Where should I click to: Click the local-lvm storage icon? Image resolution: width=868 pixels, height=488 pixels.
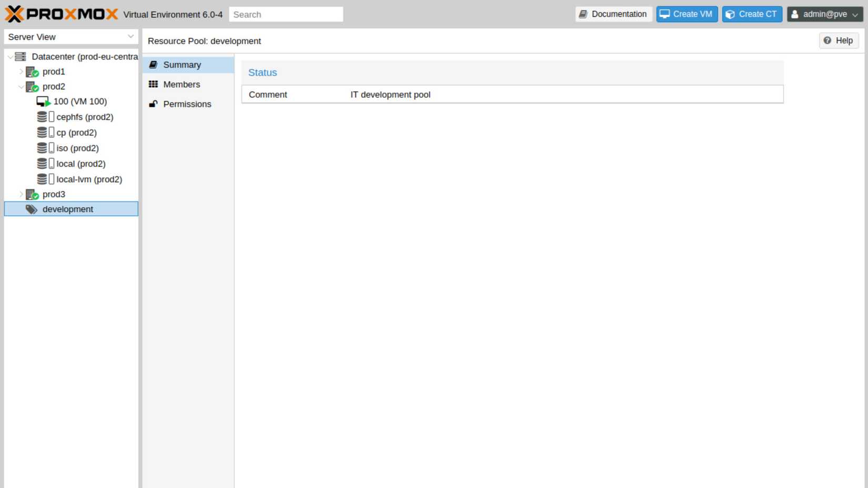click(45, 179)
